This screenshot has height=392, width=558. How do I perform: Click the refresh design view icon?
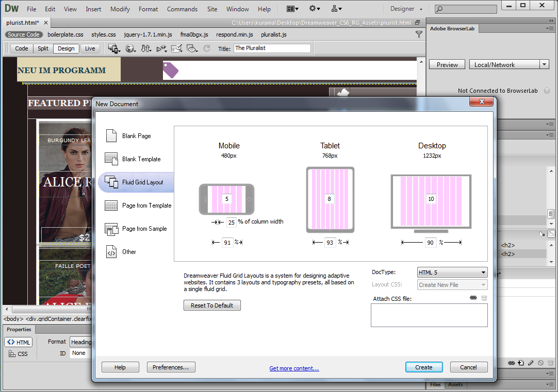tap(207, 48)
